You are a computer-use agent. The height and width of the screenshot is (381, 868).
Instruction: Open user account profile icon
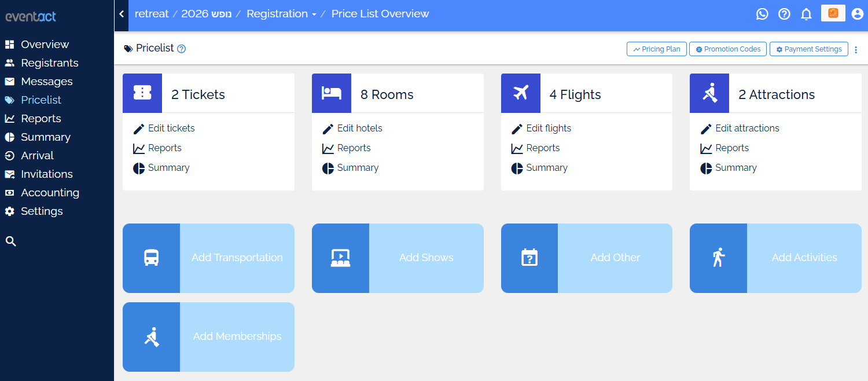tap(858, 14)
